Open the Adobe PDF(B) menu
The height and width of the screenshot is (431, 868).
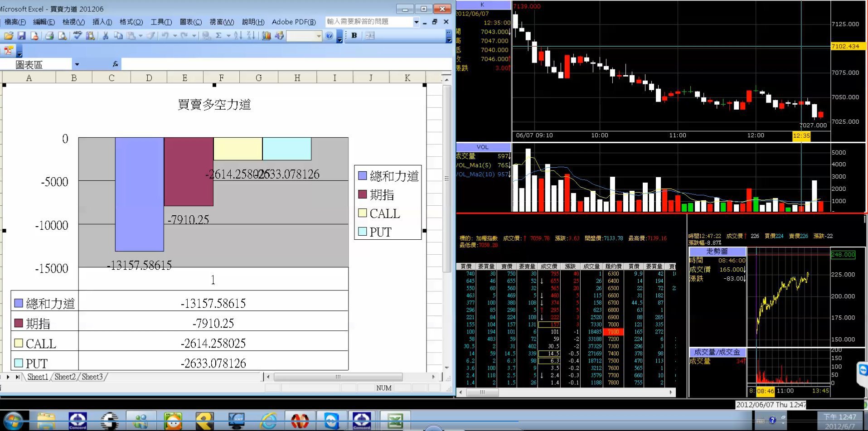[294, 22]
